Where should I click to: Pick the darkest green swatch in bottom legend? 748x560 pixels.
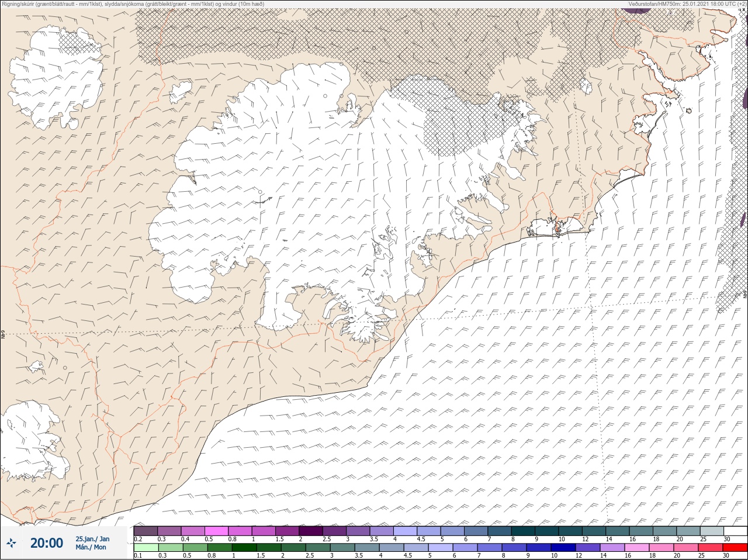click(244, 547)
